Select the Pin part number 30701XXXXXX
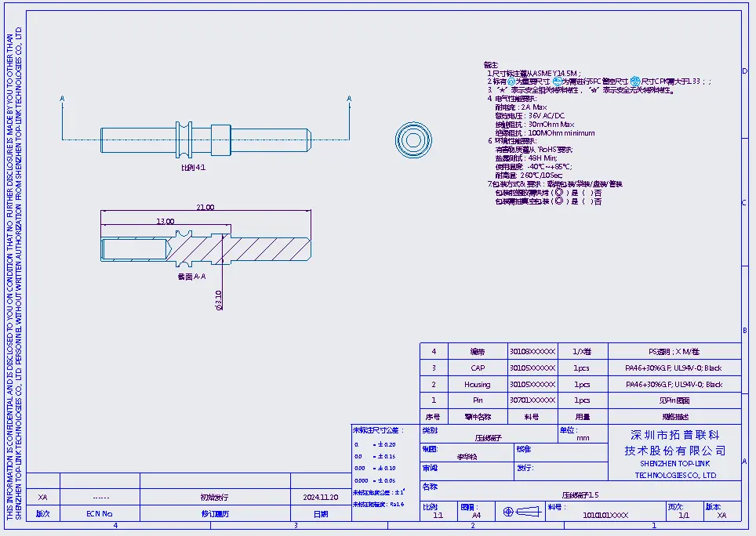This screenshot has width=756, height=536. 532,400
